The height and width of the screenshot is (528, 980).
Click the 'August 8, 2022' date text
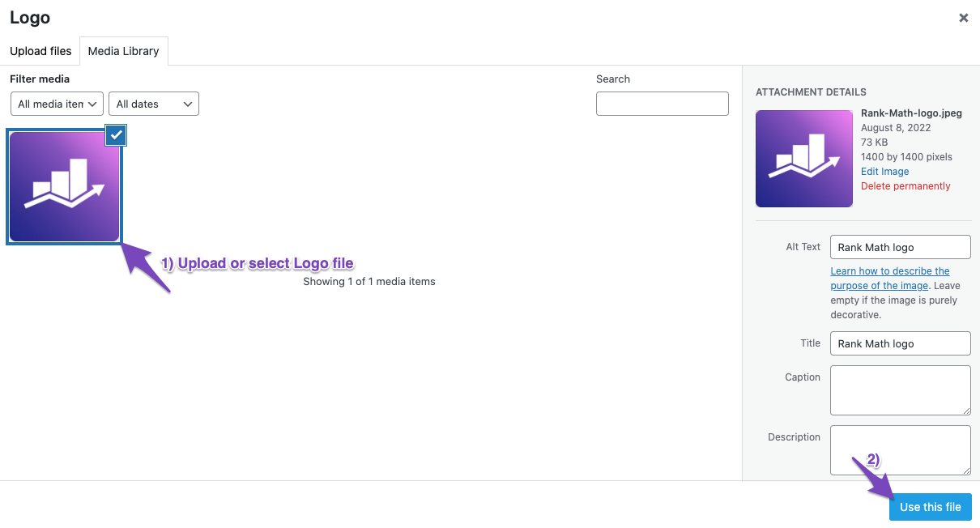tap(896, 128)
